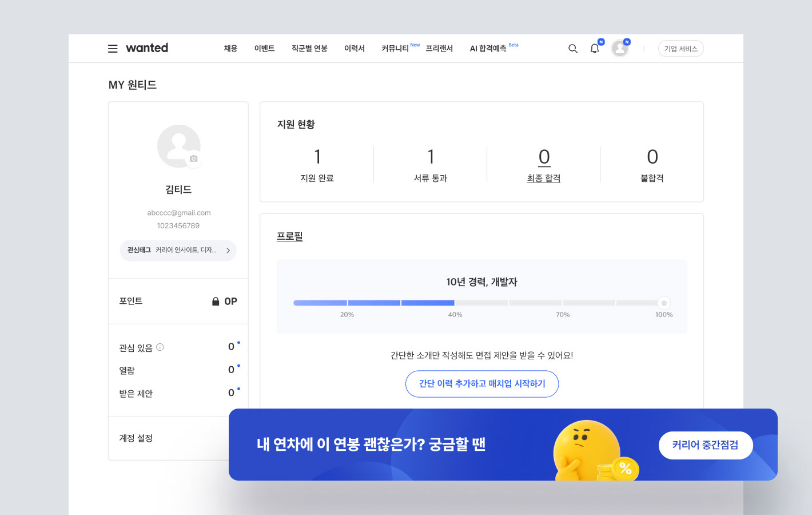Open the 프로필 link

coord(290,236)
